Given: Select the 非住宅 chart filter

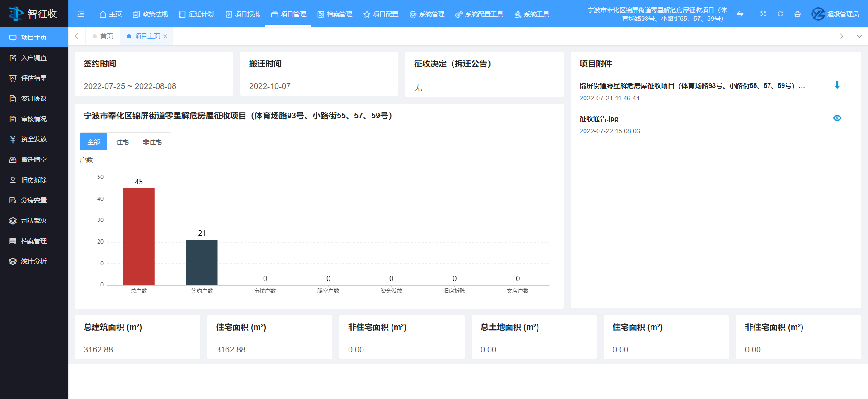Looking at the screenshot, I should tap(152, 142).
